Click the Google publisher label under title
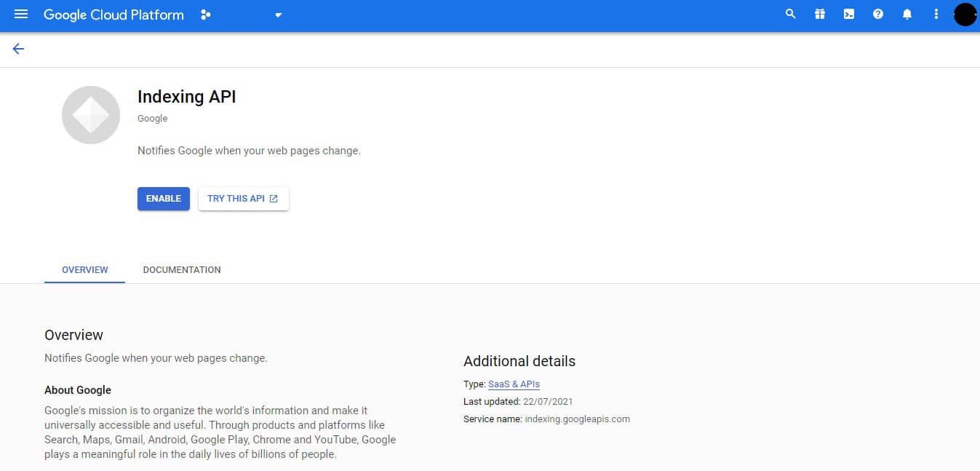Image resolution: width=980 pixels, height=471 pixels. [x=152, y=118]
